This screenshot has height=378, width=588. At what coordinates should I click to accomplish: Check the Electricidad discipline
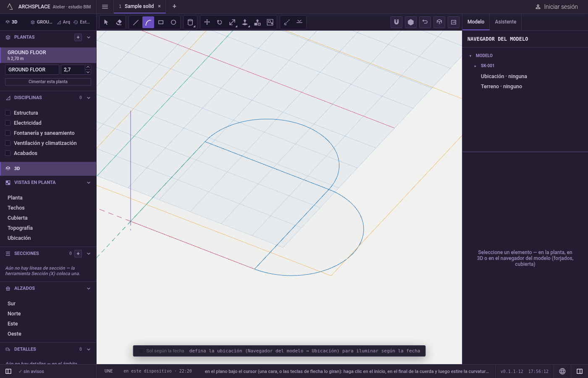coord(8,123)
